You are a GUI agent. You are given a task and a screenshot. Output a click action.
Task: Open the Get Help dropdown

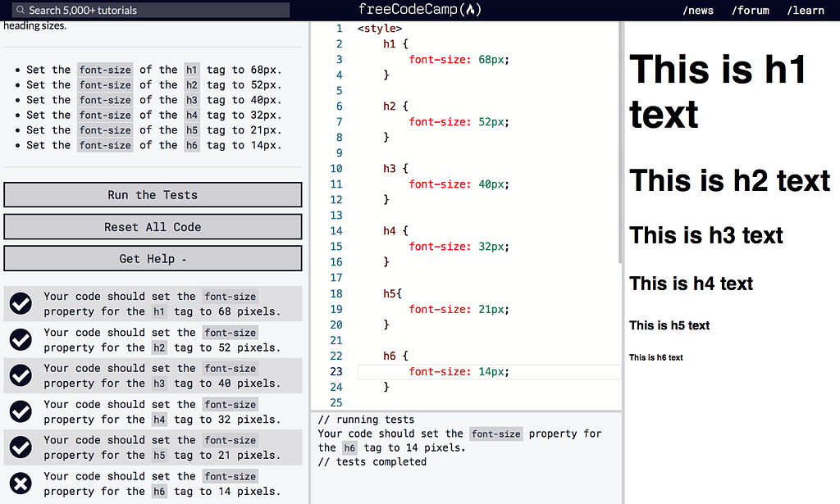pos(153,258)
